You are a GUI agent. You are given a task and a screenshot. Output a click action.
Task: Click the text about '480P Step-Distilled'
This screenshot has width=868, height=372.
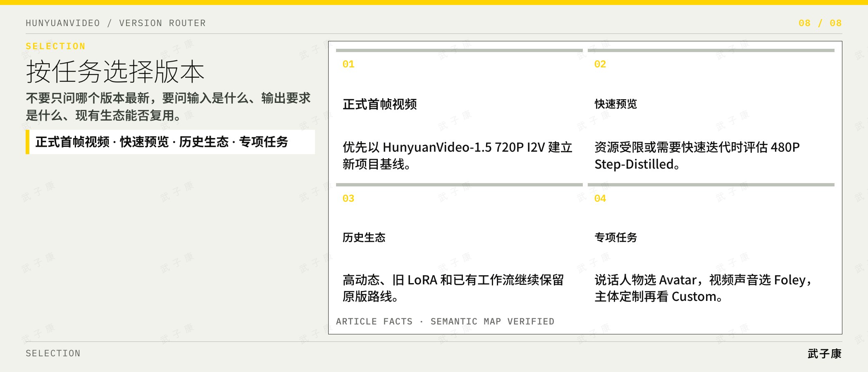pyautogui.click(x=697, y=156)
